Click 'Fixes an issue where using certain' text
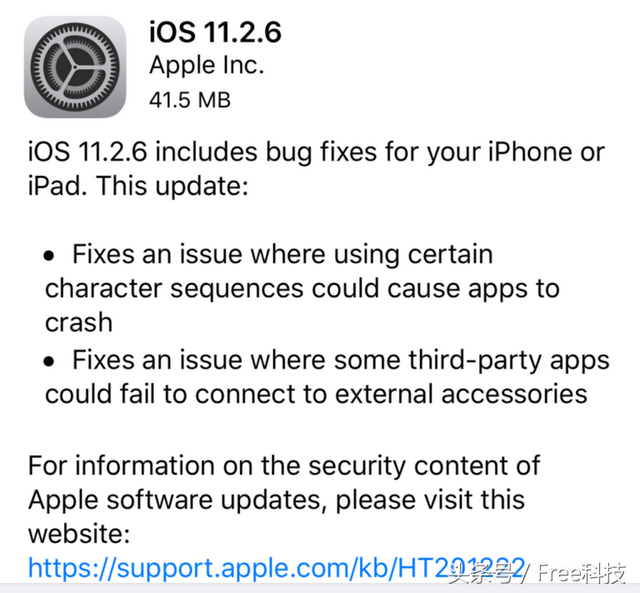Viewport: 640px width, 593px height. pos(282,254)
